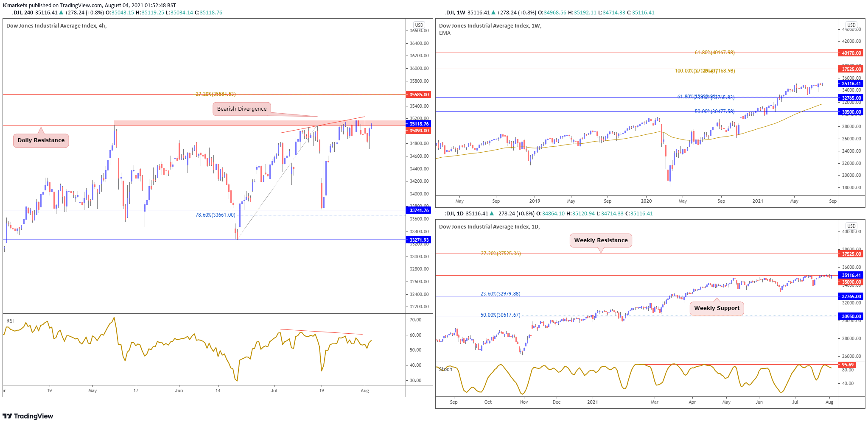Viewport: 868px width, 424px height.
Task: Click the Weekly Resistance callout label
Action: [x=601, y=240]
